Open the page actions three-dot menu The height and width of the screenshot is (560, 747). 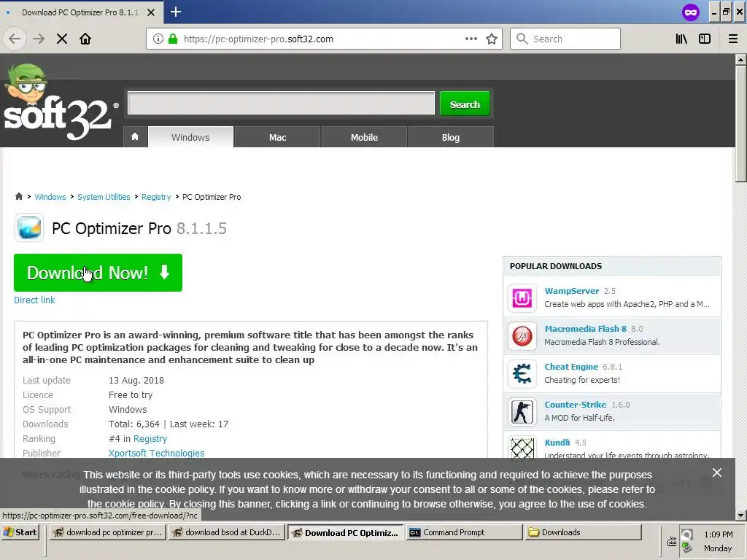coord(471,39)
